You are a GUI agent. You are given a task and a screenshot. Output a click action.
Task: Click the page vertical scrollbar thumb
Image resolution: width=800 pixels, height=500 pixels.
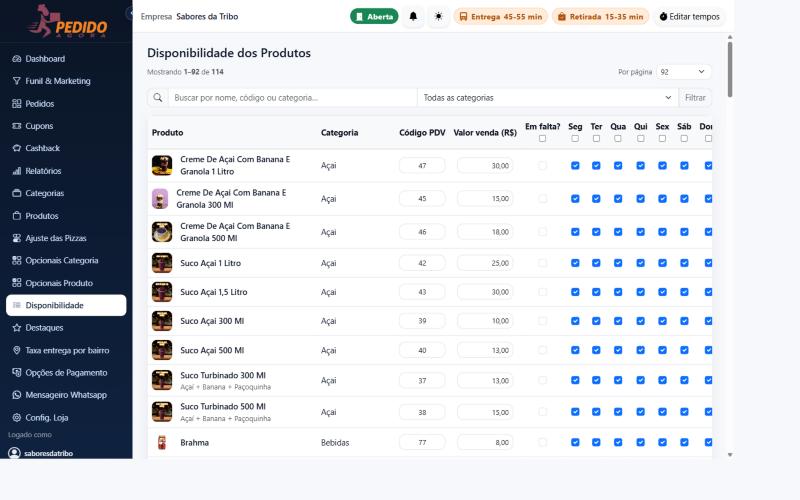[x=730, y=69]
